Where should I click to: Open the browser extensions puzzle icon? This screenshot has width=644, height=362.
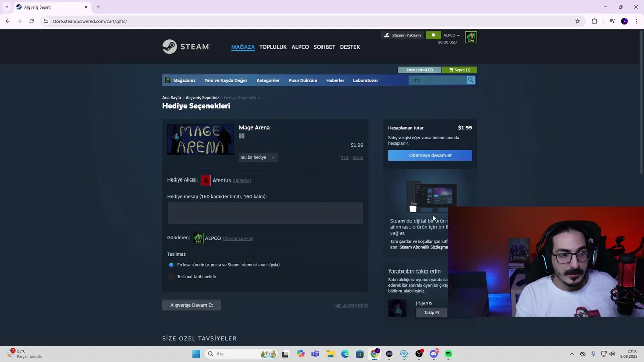pyautogui.click(x=595, y=21)
